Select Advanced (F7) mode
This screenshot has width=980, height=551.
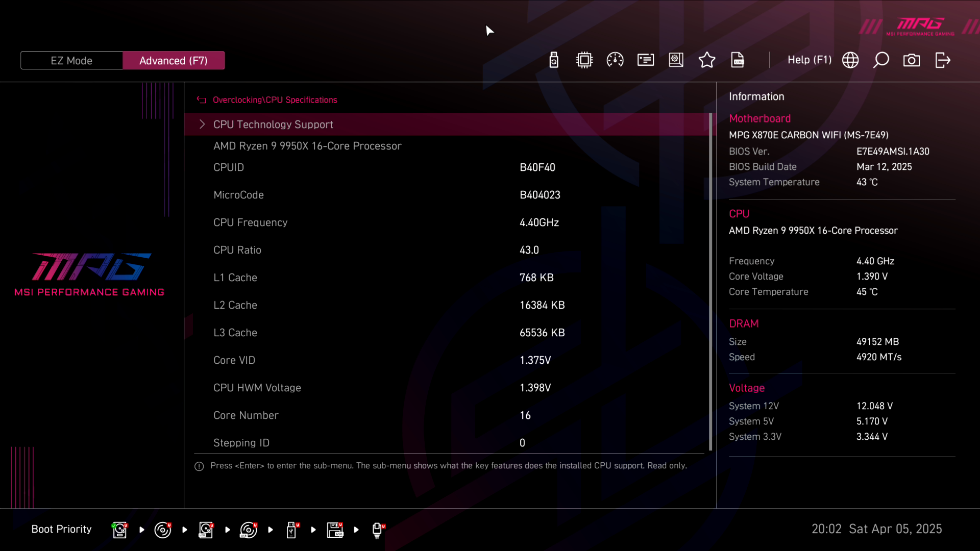click(x=174, y=61)
